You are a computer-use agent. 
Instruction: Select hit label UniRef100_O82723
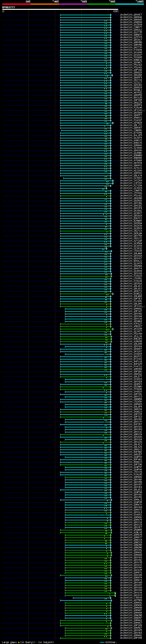pyautogui.click(x=131, y=231)
